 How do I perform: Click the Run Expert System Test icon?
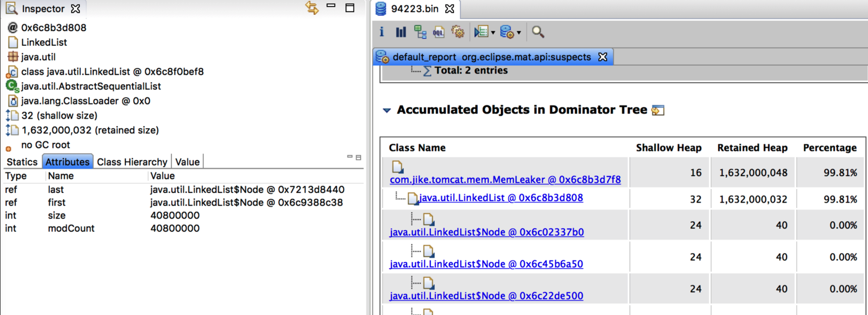tap(506, 32)
